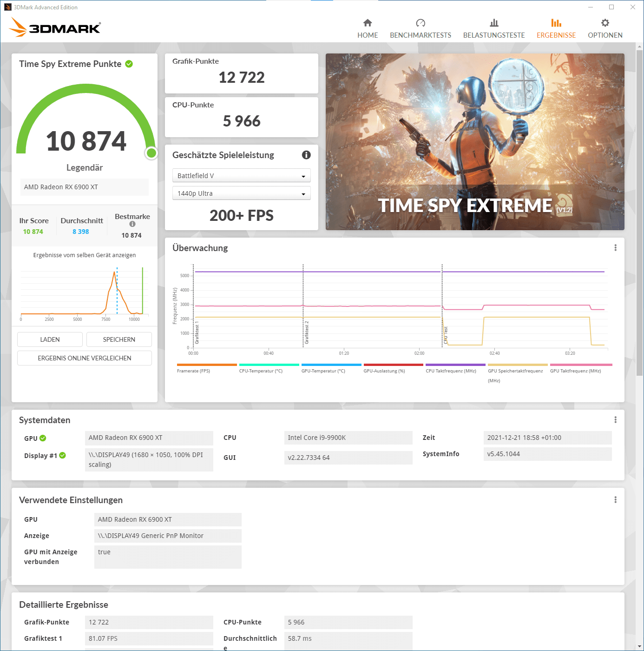The width and height of the screenshot is (644, 651).
Task: Click the 3DMark app icon in title bar
Action: click(8, 7)
